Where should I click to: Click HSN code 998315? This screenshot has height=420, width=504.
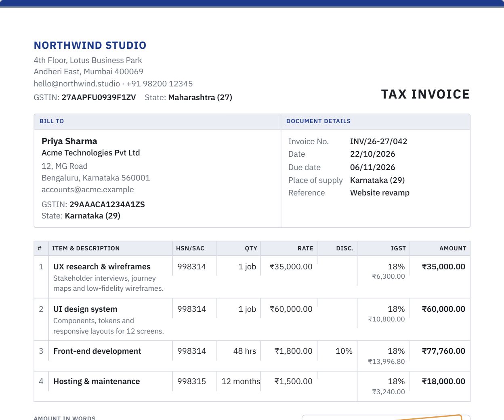click(x=191, y=381)
